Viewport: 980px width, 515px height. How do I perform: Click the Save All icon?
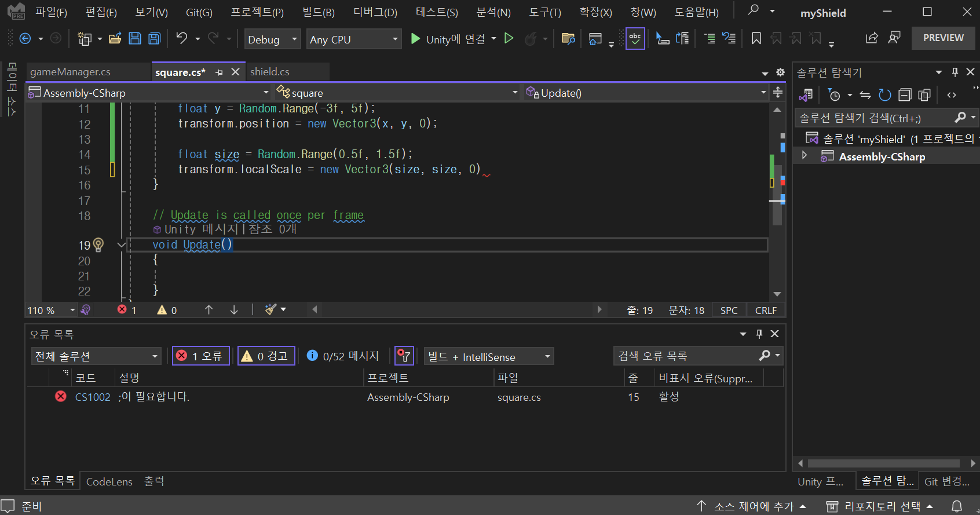coord(155,39)
